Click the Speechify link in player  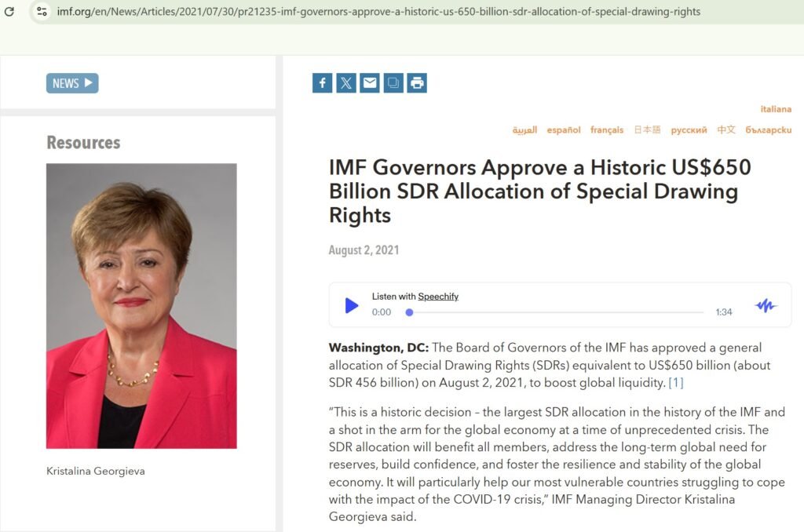pos(438,297)
